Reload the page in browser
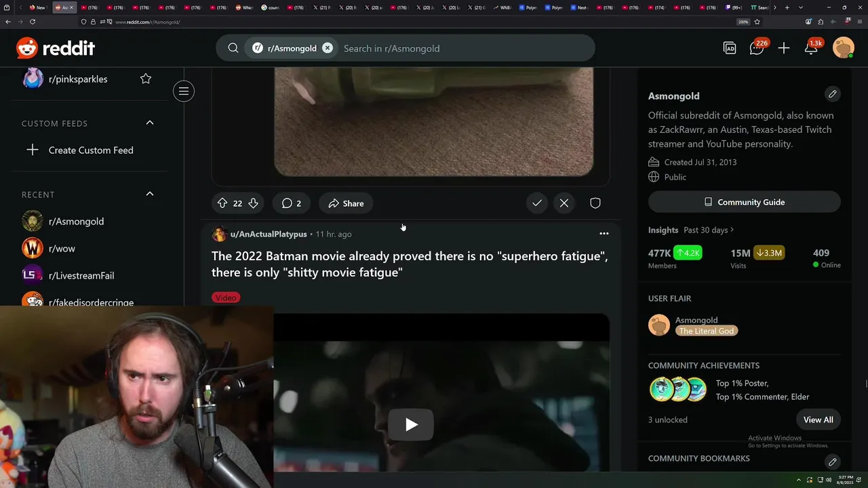The image size is (868, 488). pyautogui.click(x=32, y=22)
